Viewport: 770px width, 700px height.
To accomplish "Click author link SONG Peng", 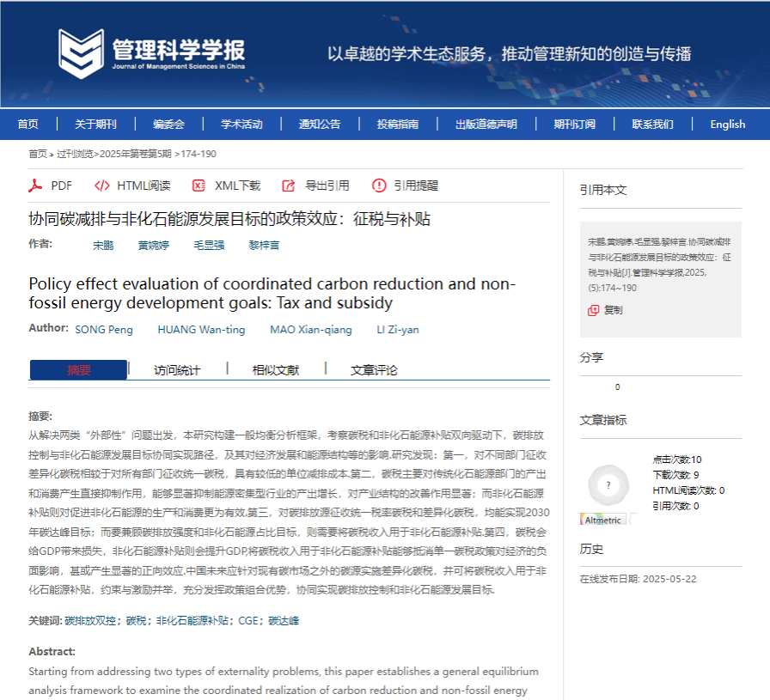I will [104, 330].
